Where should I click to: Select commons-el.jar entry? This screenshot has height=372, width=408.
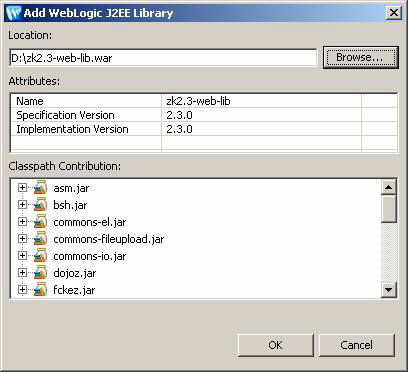pos(90,222)
